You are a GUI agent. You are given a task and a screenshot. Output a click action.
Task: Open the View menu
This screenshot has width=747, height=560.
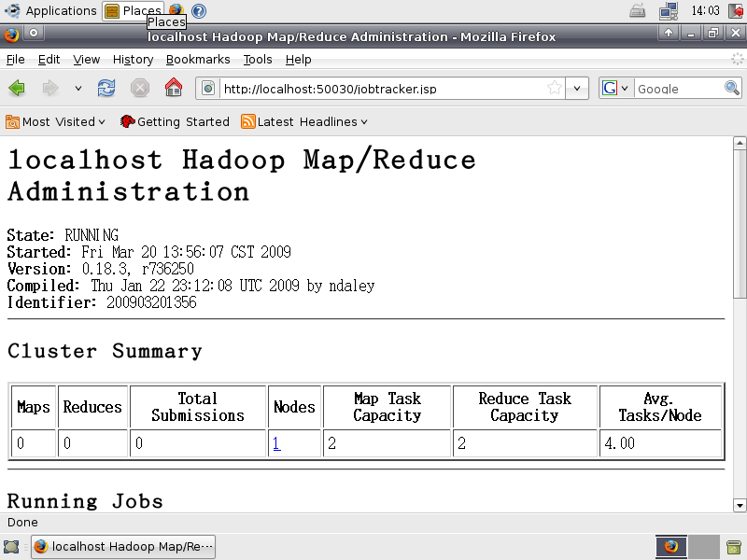coord(86,60)
